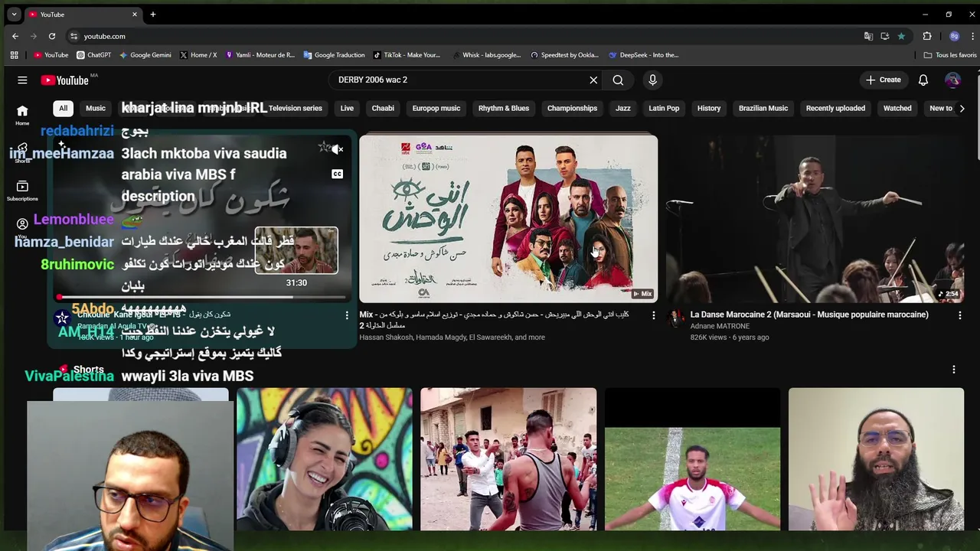Open the notifications bell
This screenshot has height=551, width=980.
[x=923, y=80]
